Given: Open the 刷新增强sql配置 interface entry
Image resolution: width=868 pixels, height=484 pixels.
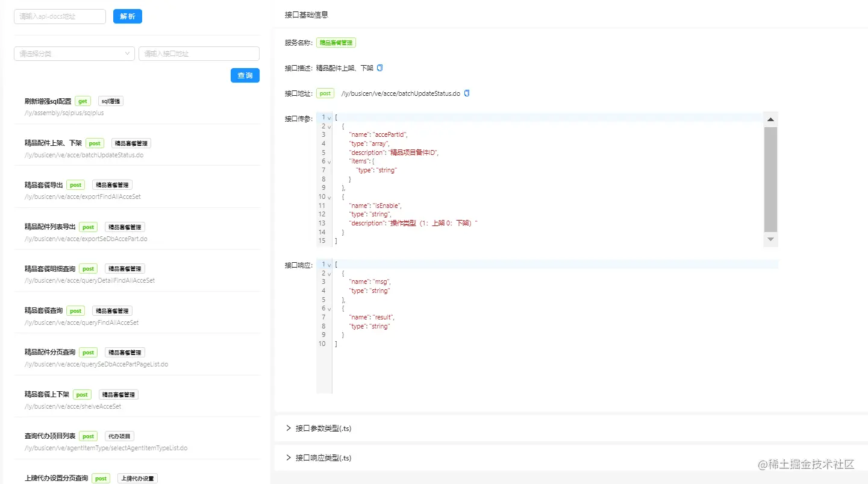Looking at the screenshot, I should (x=47, y=101).
